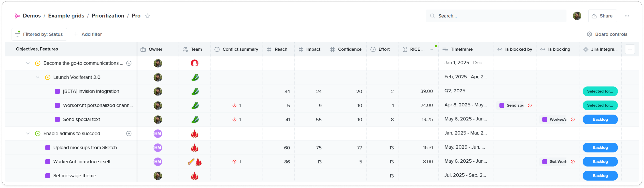Viewport: 644px width, 188px height.
Task: Collapse Become the go-to communications objective
Action: coord(28,63)
